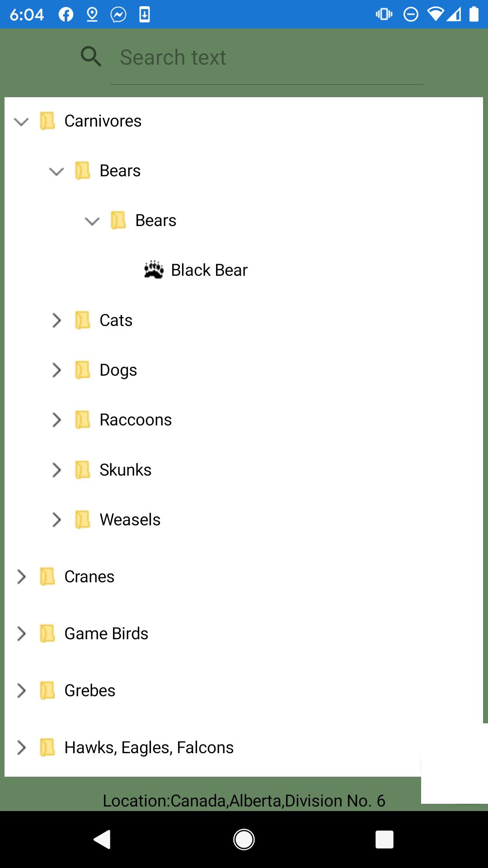This screenshot has width=488, height=868.
Task: Select the Weasels folder label
Action: pyautogui.click(x=130, y=520)
